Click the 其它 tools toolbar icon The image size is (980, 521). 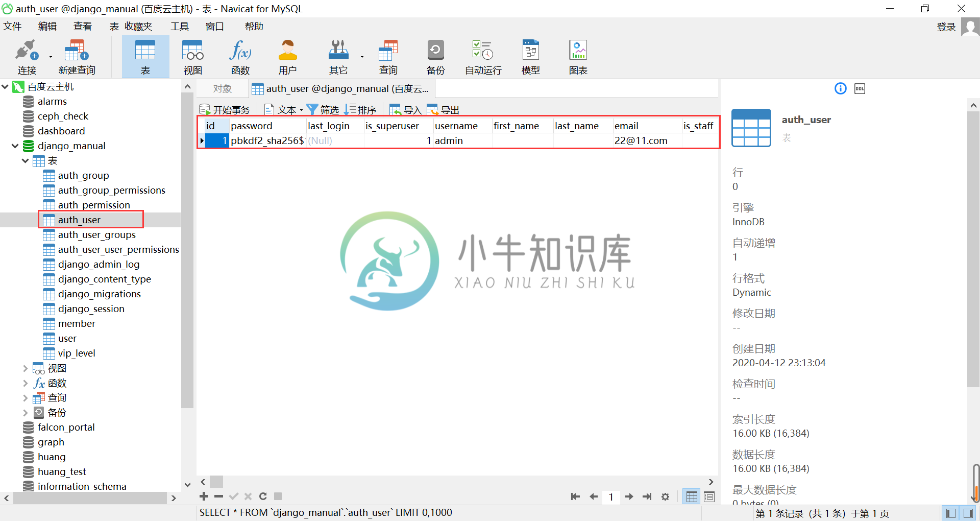pyautogui.click(x=338, y=56)
